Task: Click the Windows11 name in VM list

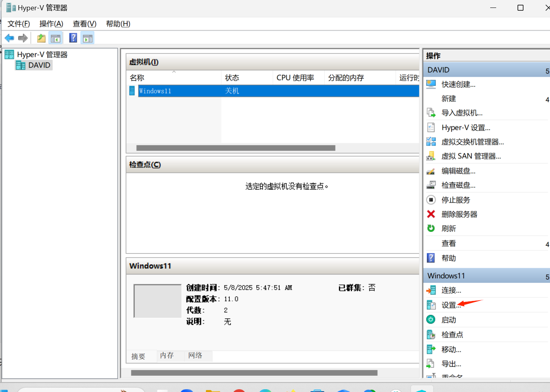Action: click(155, 91)
